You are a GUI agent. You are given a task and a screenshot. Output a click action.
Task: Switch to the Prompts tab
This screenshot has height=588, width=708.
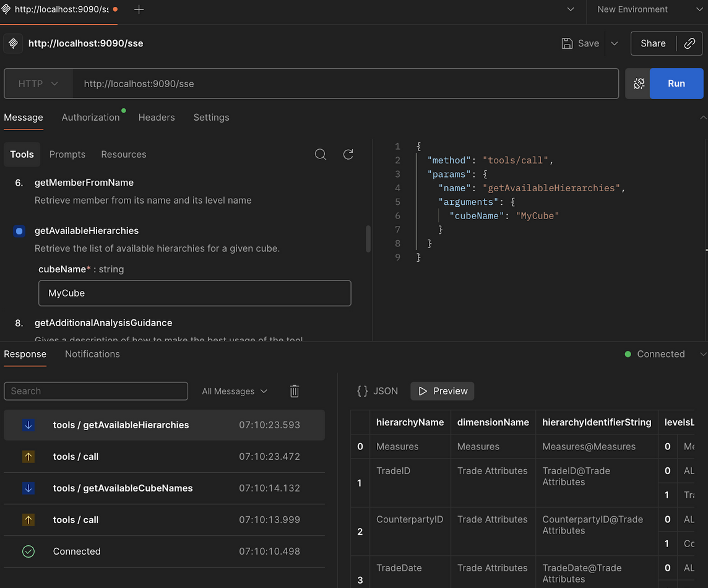[x=67, y=155]
